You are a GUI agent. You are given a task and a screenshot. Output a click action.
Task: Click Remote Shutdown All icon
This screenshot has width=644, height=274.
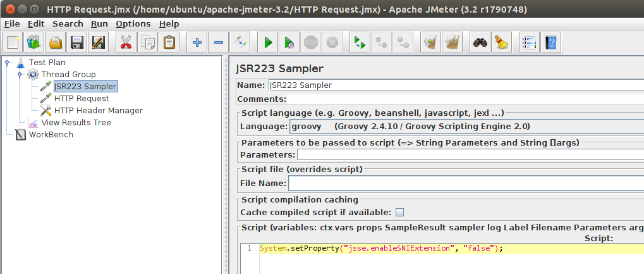(x=403, y=42)
